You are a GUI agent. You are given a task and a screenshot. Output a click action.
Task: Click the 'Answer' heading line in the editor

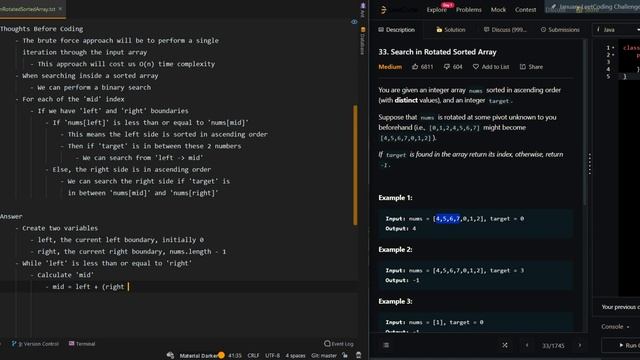pos(11,216)
